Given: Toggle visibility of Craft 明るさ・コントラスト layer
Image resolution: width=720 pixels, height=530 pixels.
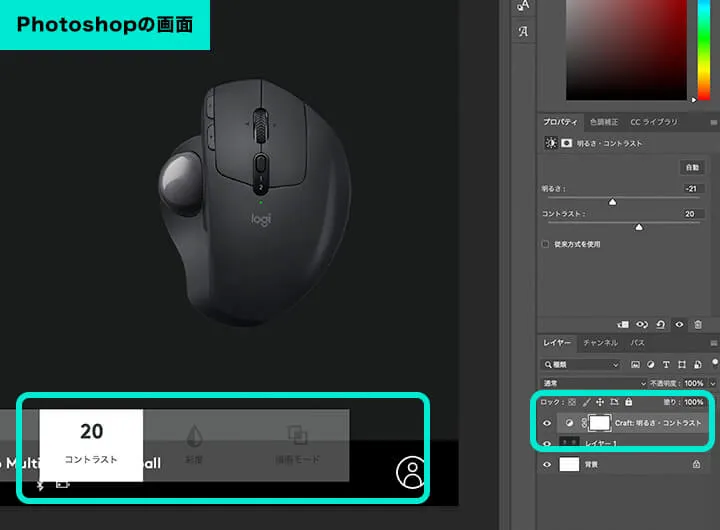Looking at the screenshot, I should click(547, 424).
